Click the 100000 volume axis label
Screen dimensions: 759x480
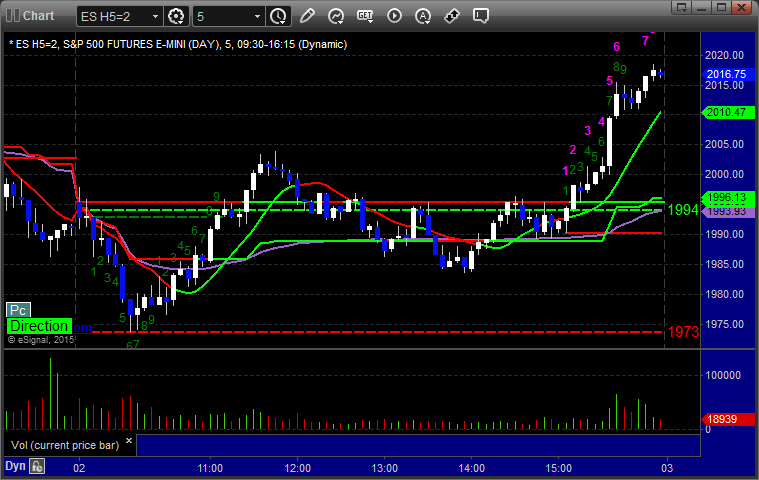click(723, 375)
